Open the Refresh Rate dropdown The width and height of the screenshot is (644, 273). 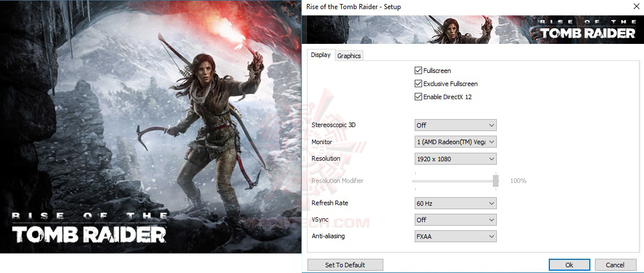tap(456, 203)
